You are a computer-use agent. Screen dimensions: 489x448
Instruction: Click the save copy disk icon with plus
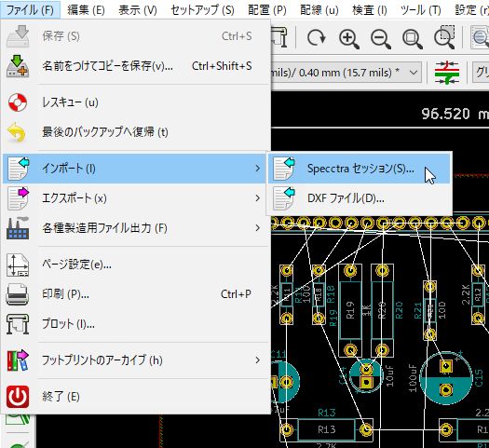tap(18, 66)
